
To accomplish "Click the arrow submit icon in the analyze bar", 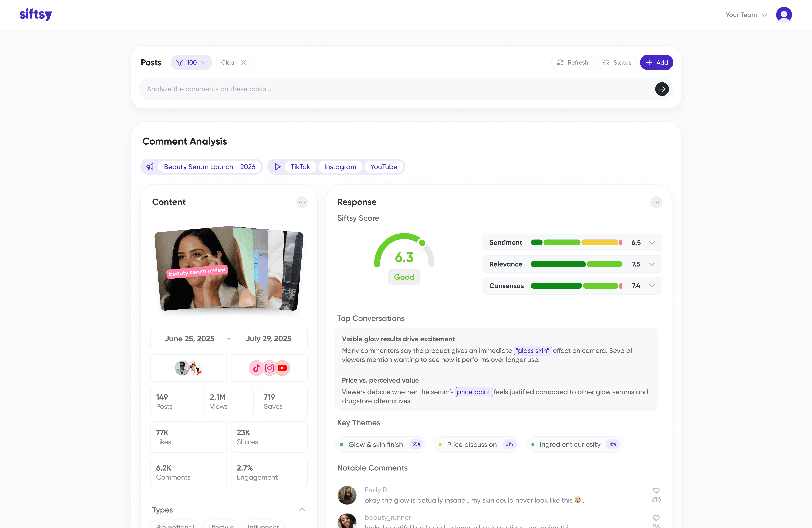I will point(662,89).
